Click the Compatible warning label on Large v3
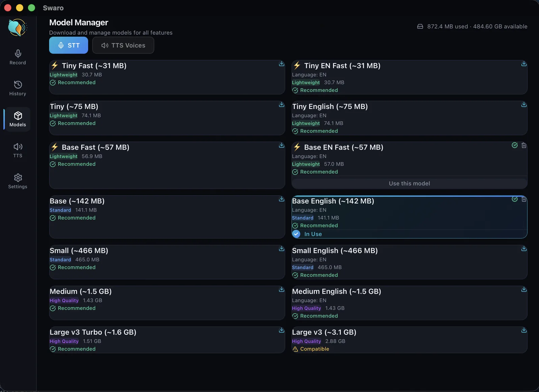The height and width of the screenshot is (392, 539). tap(311, 349)
